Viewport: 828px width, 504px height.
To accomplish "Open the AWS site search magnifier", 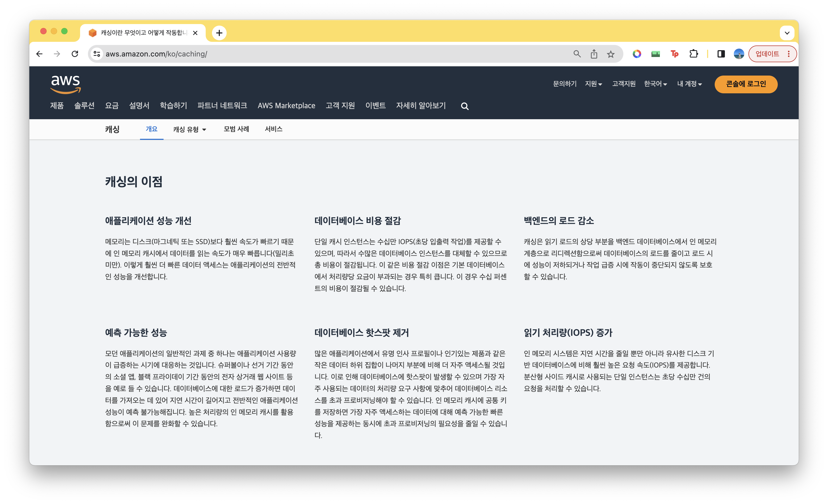I will [465, 106].
